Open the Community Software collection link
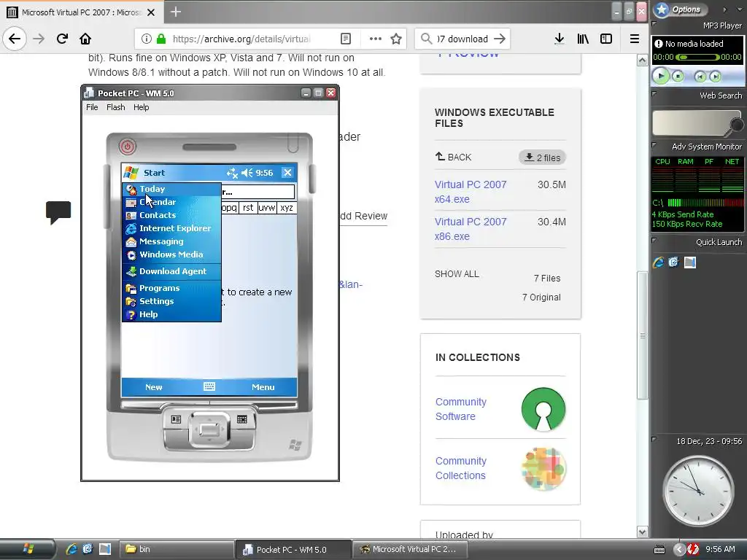Viewport: 747px width, 560px height. tap(461, 409)
